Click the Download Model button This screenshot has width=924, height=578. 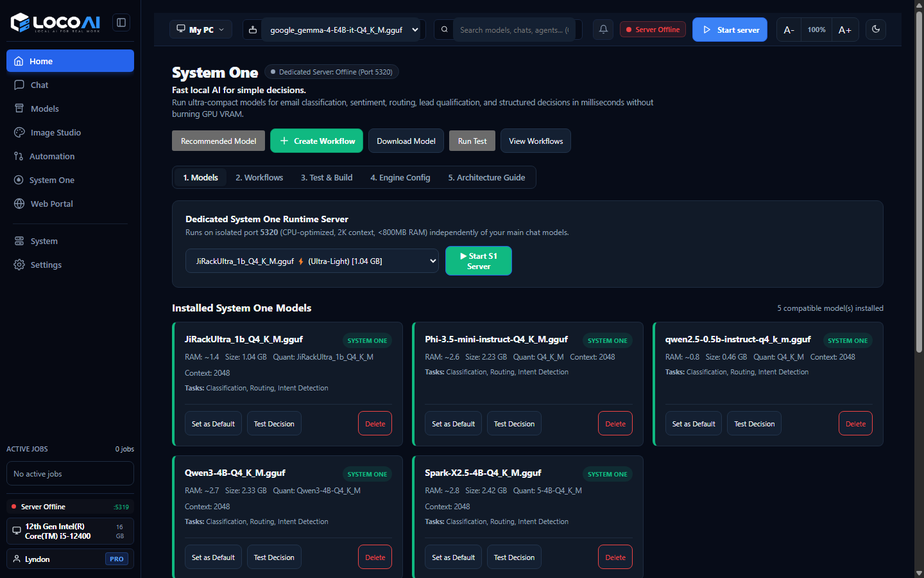[406, 141]
